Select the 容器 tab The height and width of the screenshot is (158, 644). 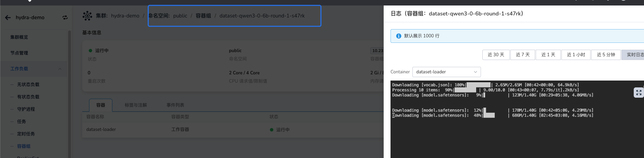click(100, 105)
